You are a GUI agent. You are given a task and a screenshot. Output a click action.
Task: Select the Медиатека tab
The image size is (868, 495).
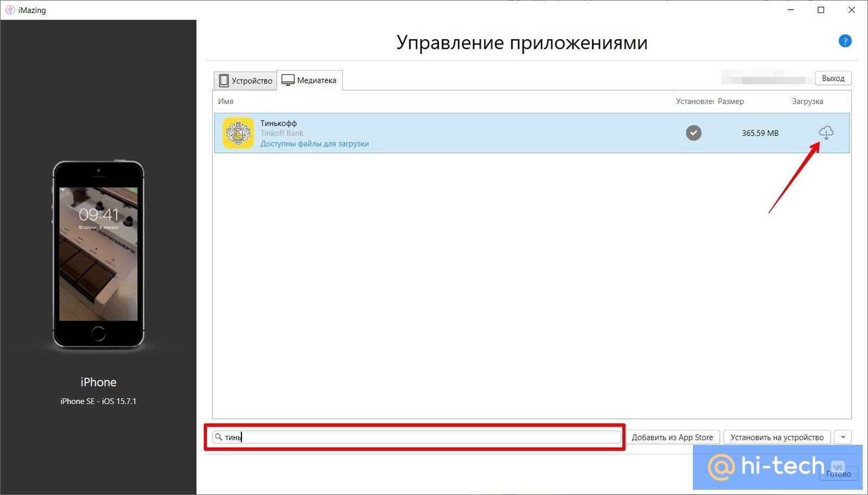coord(309,80)
